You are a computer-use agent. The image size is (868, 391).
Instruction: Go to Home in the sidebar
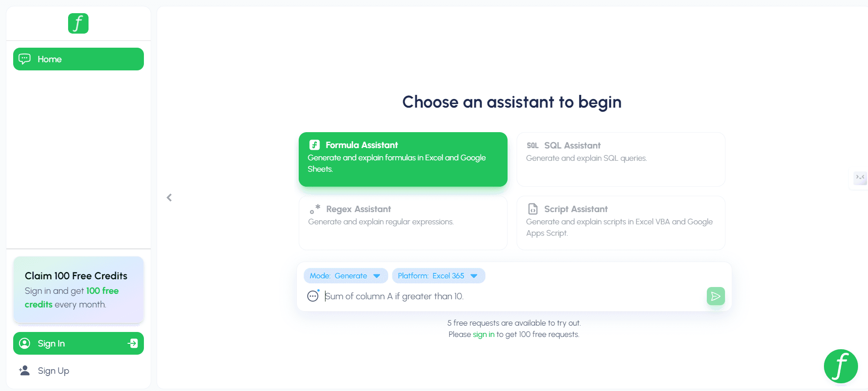pos(79,59)
